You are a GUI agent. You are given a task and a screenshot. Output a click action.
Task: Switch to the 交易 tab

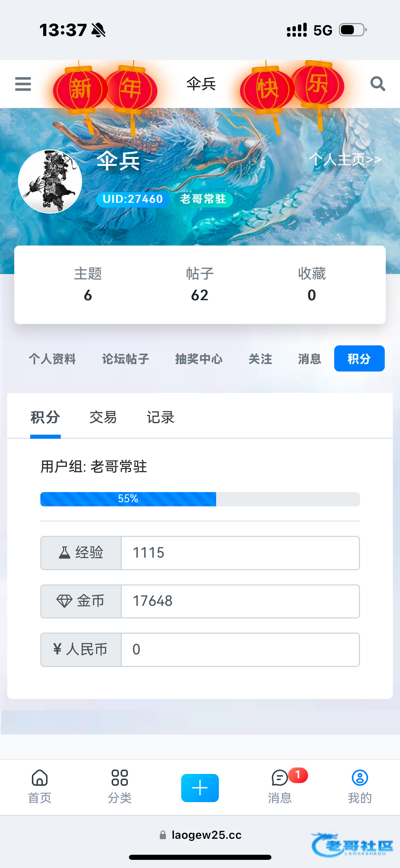point(103,417)
